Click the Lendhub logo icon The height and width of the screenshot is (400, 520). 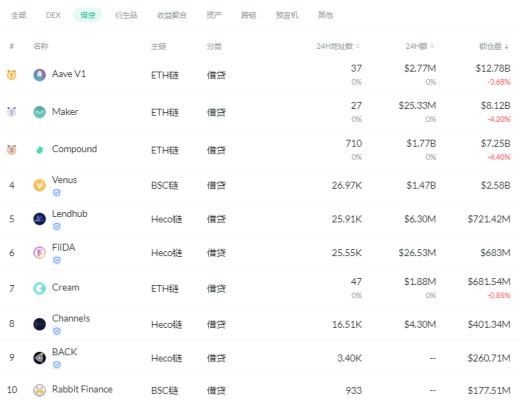39,219
